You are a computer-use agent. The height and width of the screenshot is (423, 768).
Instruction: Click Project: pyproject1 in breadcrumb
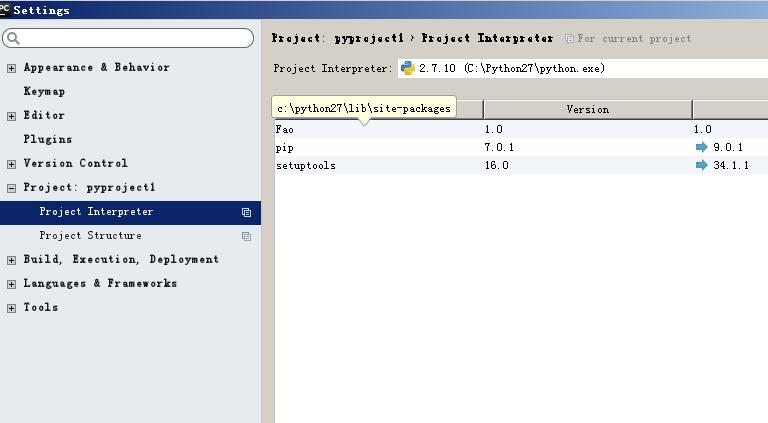[x=337, y=38]
